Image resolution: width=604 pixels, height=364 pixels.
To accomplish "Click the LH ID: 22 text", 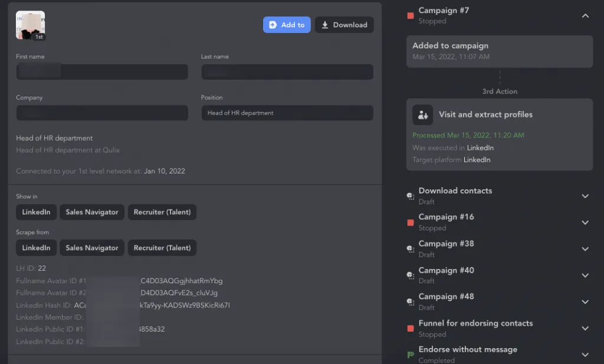I will 31,268.
